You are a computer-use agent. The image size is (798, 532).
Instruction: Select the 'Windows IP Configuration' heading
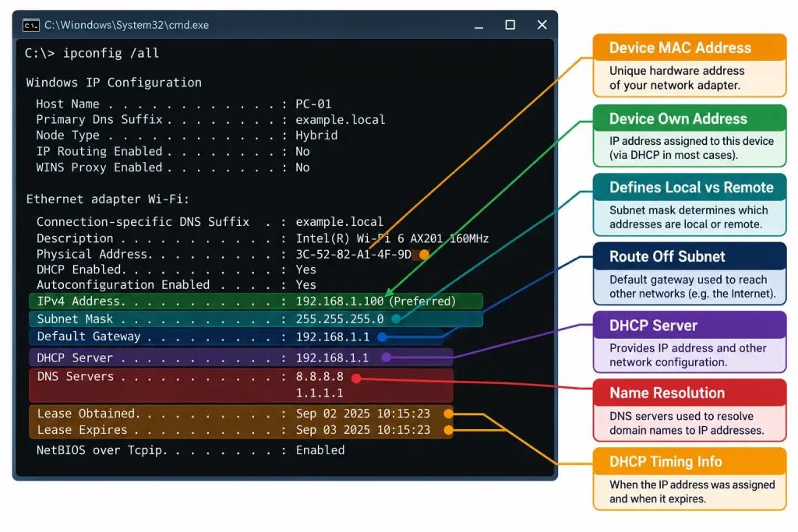coord(114,83)
